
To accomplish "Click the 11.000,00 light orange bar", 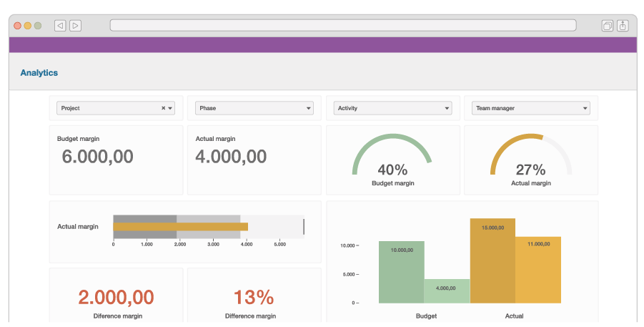I will point(538,270).
